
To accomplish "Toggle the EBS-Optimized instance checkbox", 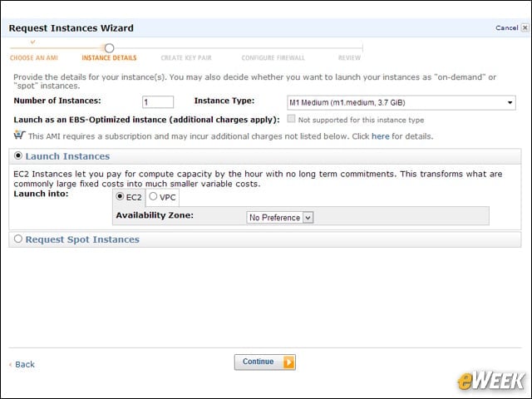I will (291, 119).
